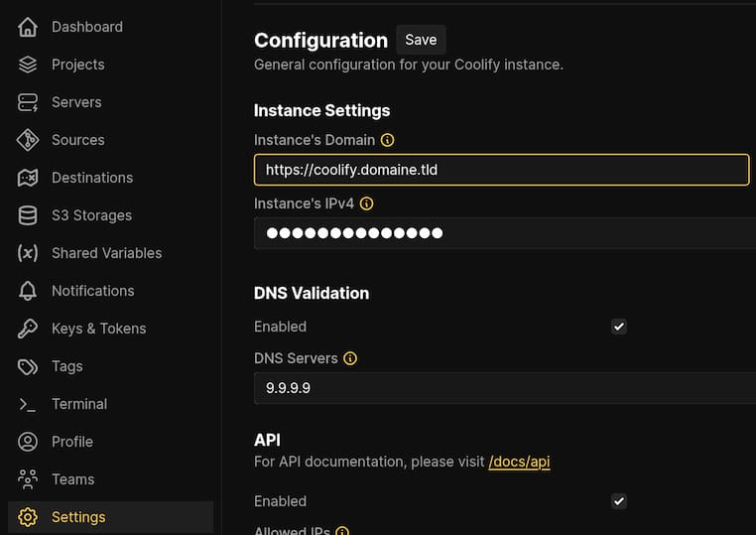Follow the /docs/api link
This screenshot has height=535, width=756.
click(x=519, y=462)
